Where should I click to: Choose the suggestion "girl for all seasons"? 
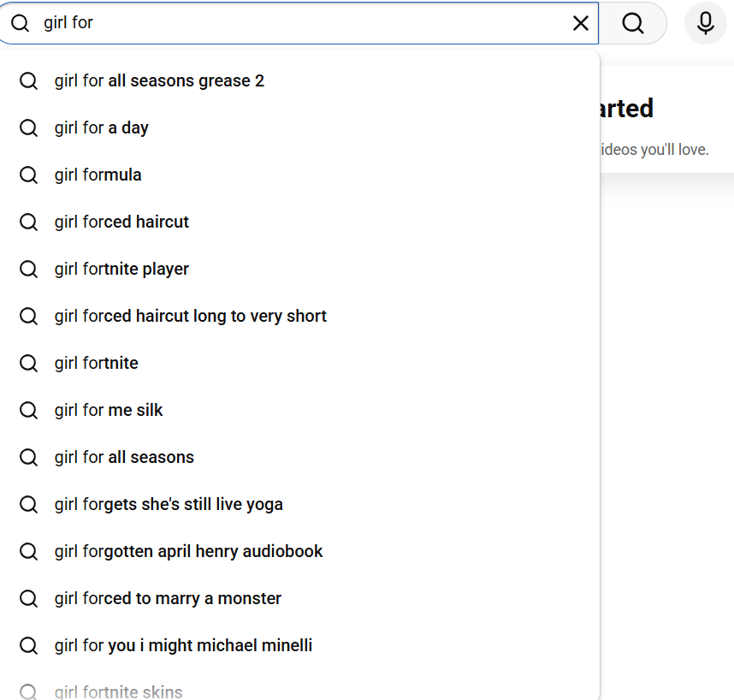(x=124, y=457)
